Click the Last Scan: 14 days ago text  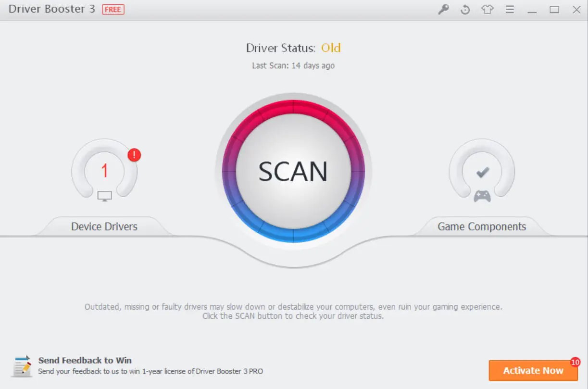[293, 65]
